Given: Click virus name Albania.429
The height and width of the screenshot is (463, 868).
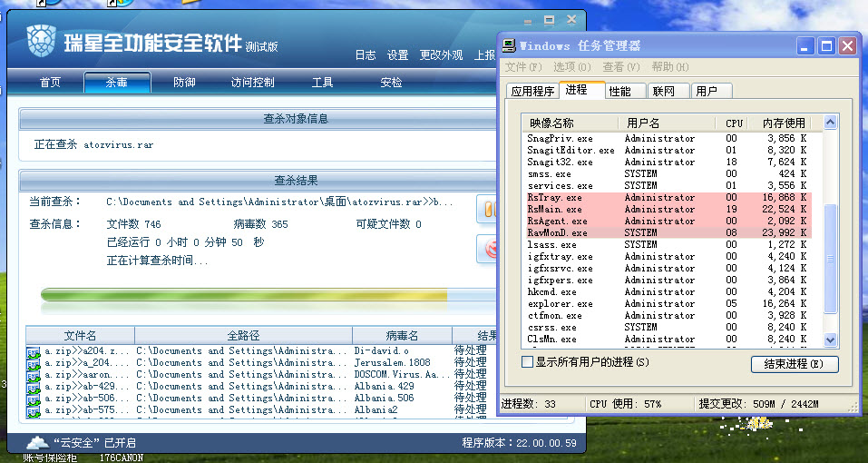Looking at the screenshot, I should [x=385, y=386].
